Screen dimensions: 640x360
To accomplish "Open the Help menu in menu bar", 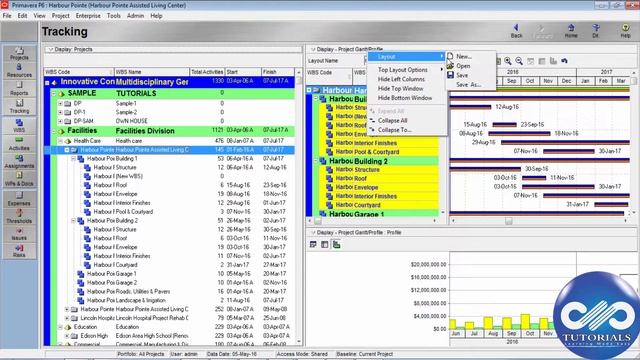I will point(156,16).
